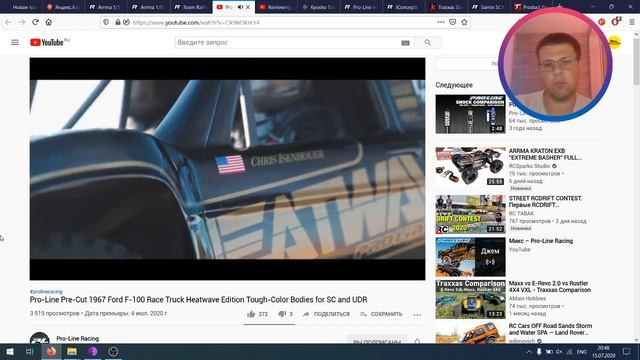Open the on-screen keyboard icon in search box
The width and height of the screenshot is (640, 360).
pyautogui.click(x=405, y=42)
